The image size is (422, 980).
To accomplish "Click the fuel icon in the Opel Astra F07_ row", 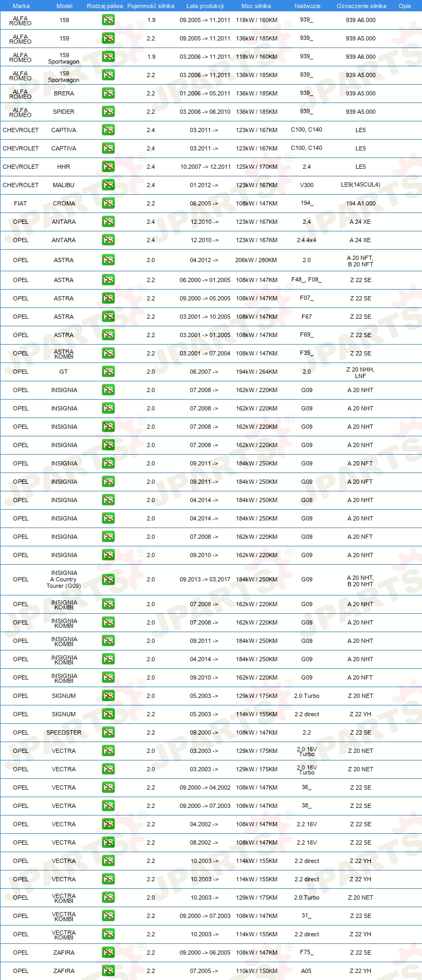I will [108, 298].
